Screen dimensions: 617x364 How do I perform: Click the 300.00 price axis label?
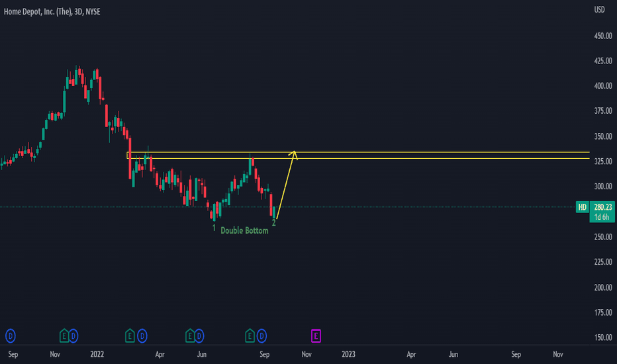(x=603, y=187)
